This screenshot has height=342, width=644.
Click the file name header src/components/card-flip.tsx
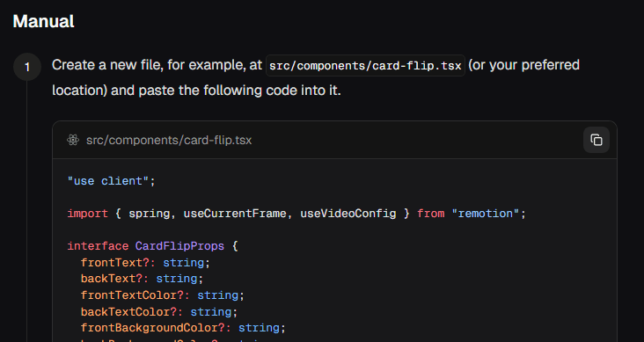tap(169, 141)
